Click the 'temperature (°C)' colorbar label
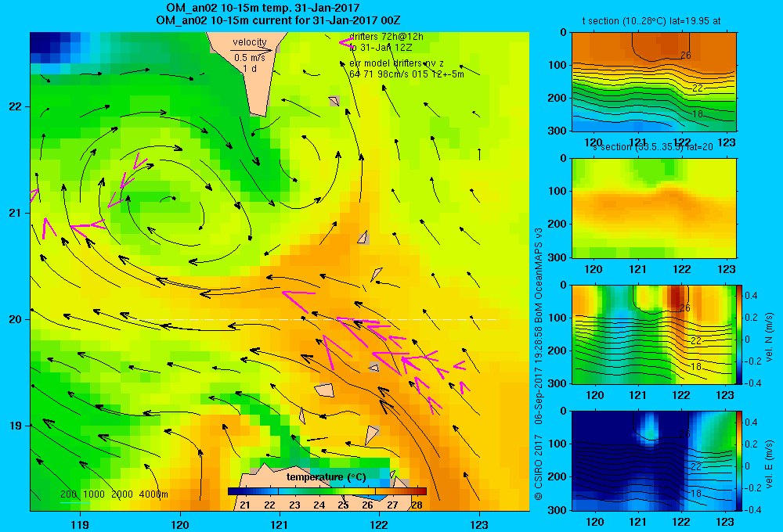783x532 pixels. coord(326,477)
